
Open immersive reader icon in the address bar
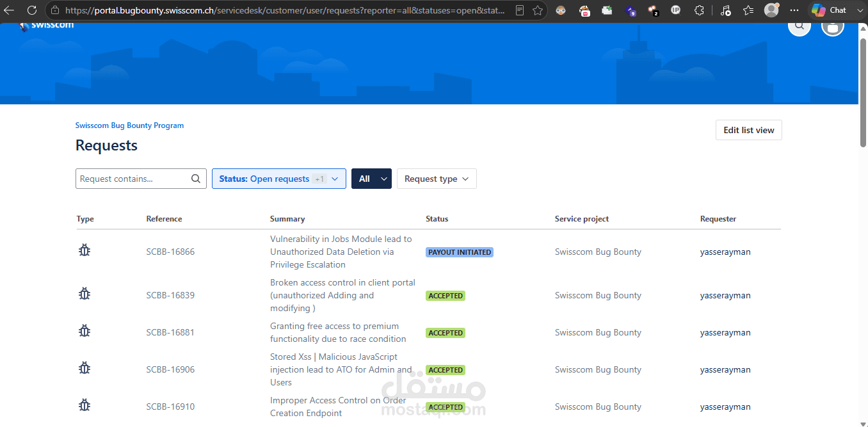pos(520,10)
